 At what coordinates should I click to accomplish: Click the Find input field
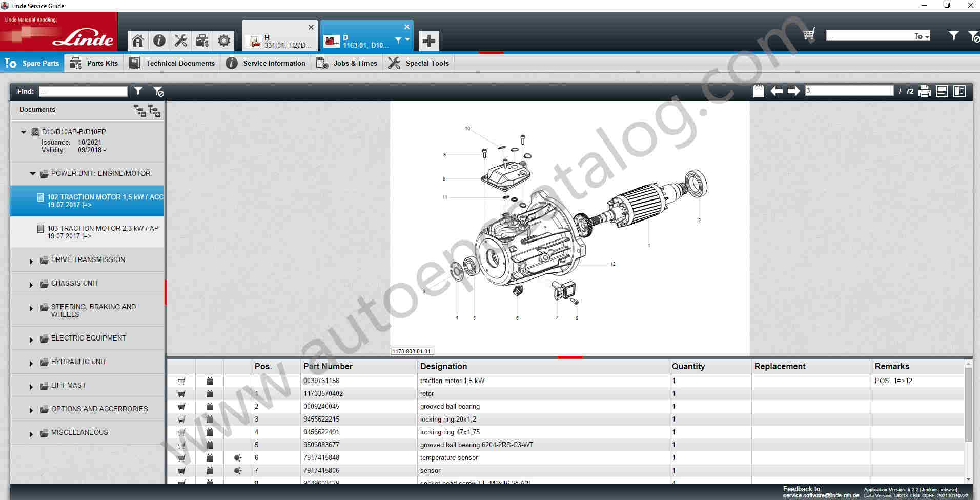[83, 91]
